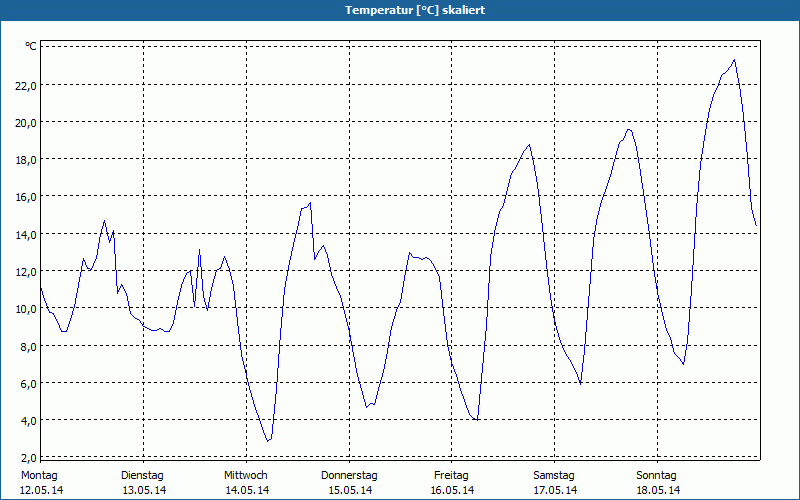The width and height of the screenshot is (800, 500).
Task: Select the 6,0 y-axis label
Action: pyautogui.click(x=28, y=383)
